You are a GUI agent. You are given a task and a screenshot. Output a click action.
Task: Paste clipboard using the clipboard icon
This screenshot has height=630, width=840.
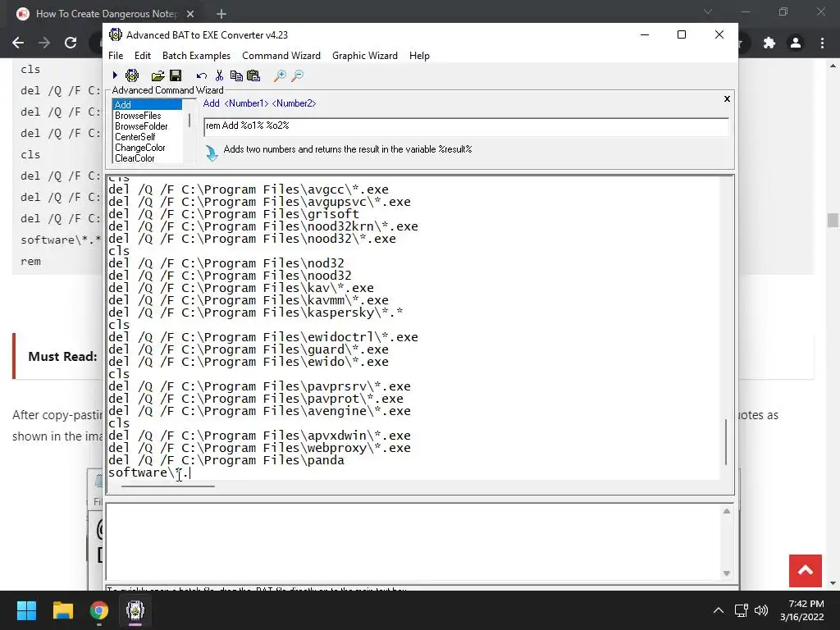point(253,75)
